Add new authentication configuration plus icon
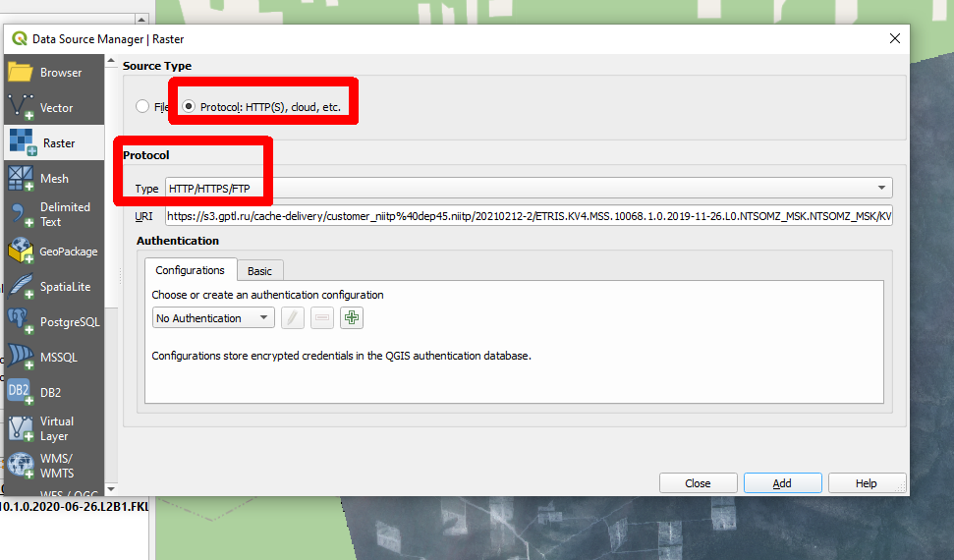This screenshot has height=560, width=954. [352, 317]
